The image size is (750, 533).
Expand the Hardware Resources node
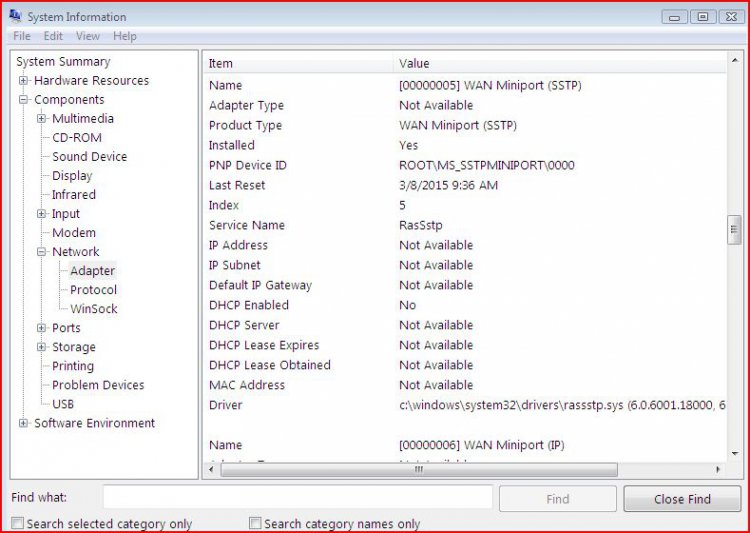pos(24,81)
